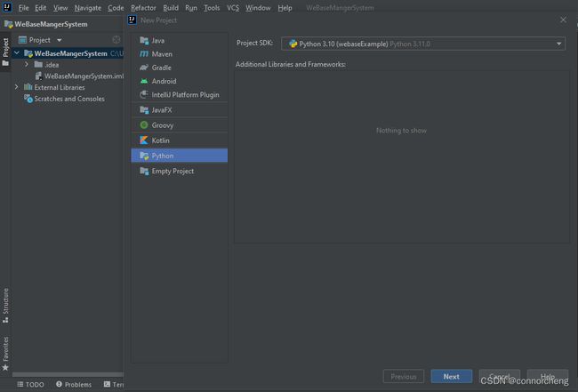Screen dimensions: 578x392
Task: Expand External Libraries node
Action: (16, 87)
